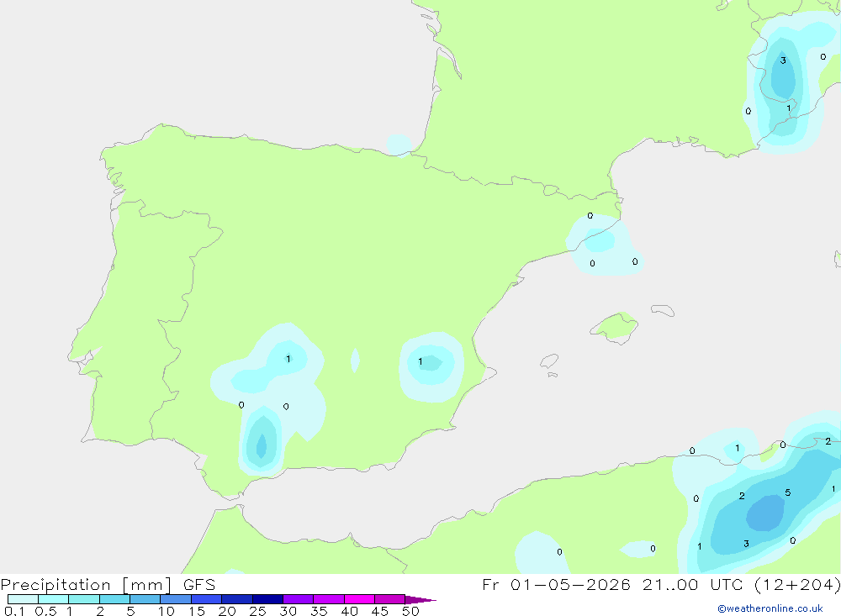
Task: Click the '30' legend scale label
Action: coord(288,611)
